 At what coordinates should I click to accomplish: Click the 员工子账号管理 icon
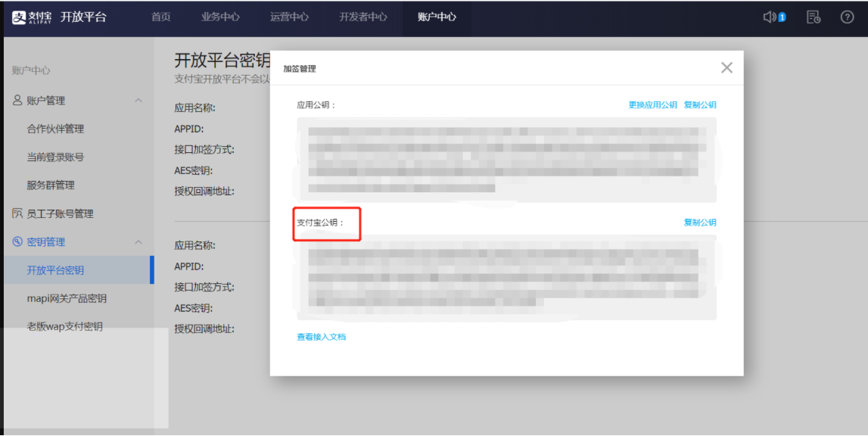pos(17,213)
